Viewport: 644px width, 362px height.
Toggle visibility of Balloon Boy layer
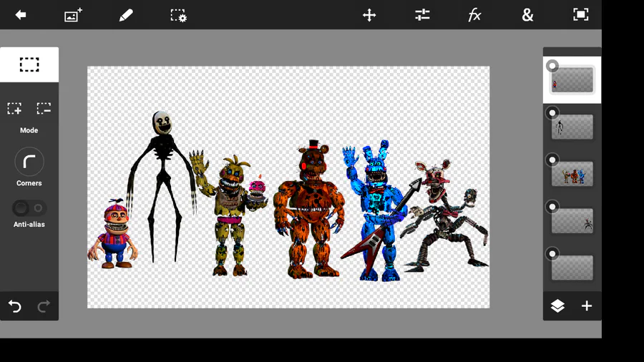[x=552, y=66]
